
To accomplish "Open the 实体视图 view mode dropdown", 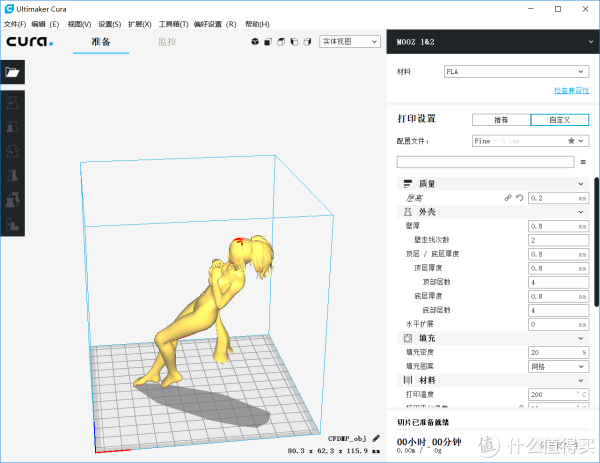I will point(350,42).
